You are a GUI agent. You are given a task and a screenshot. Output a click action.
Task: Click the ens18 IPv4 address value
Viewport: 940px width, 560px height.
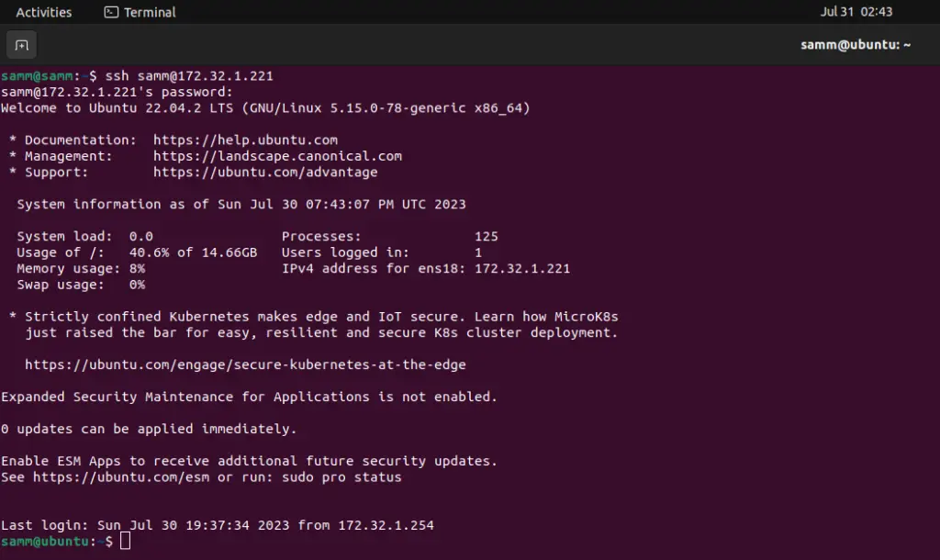point(522,269)
